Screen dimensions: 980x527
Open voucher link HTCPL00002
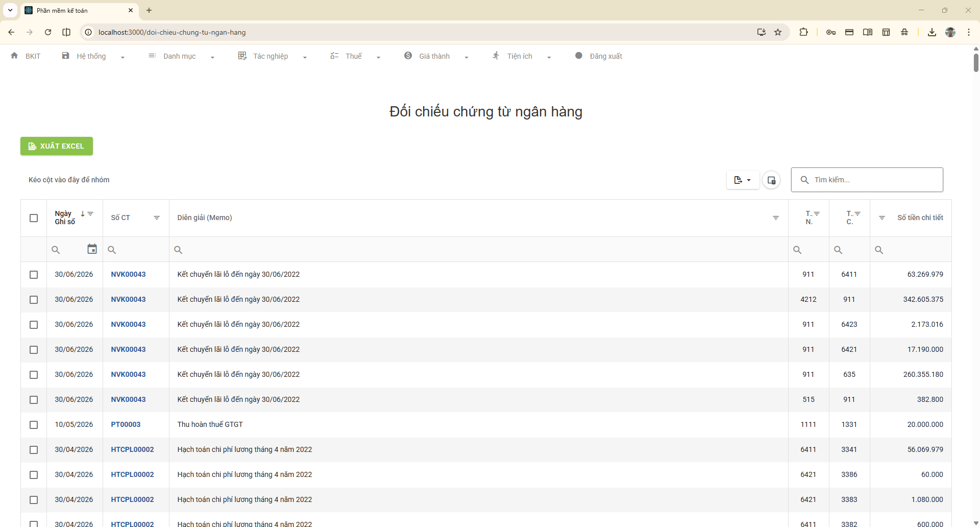[x=132, y=449]
